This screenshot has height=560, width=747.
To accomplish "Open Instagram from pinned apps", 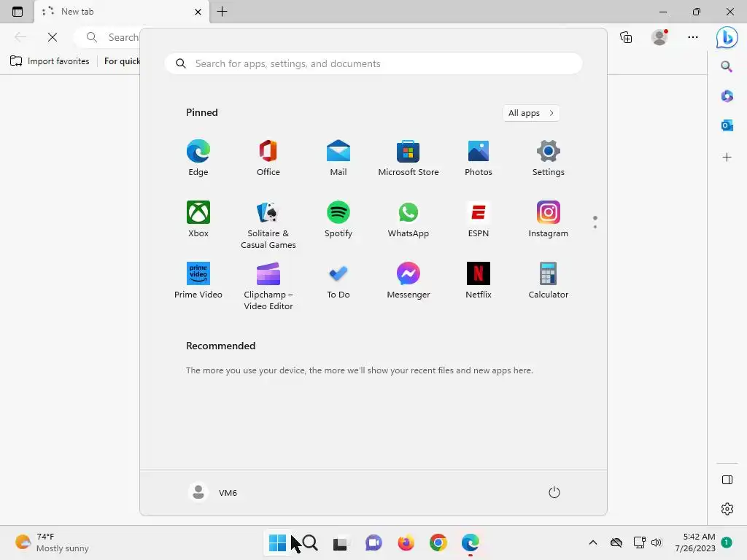I will click(549, 219).
